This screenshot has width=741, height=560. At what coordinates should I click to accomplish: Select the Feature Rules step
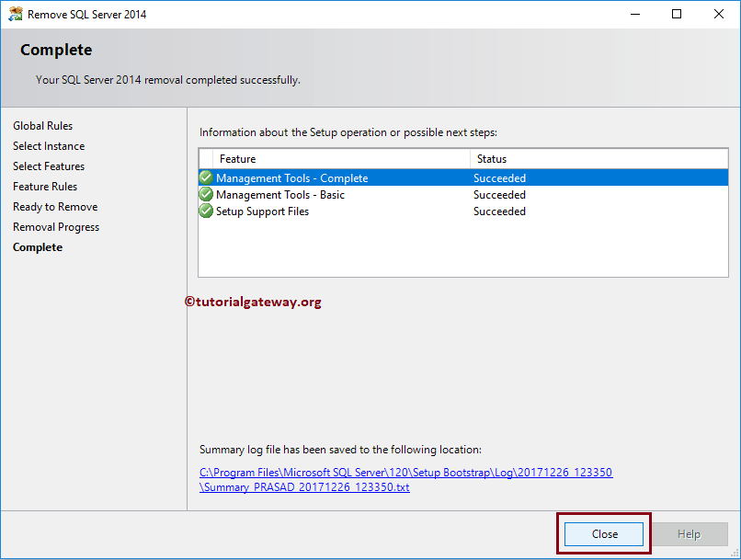click(x=45, y=187)
